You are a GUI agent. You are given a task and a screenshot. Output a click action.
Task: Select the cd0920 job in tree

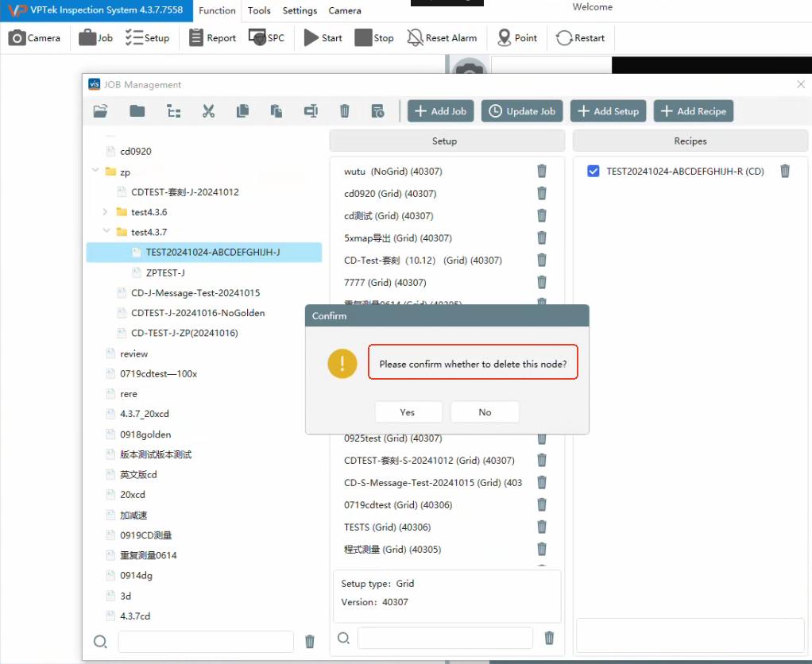coord(136,151)
